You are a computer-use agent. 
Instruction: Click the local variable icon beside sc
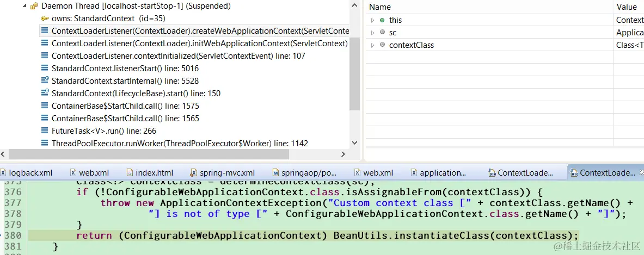[x=382, y=33]
